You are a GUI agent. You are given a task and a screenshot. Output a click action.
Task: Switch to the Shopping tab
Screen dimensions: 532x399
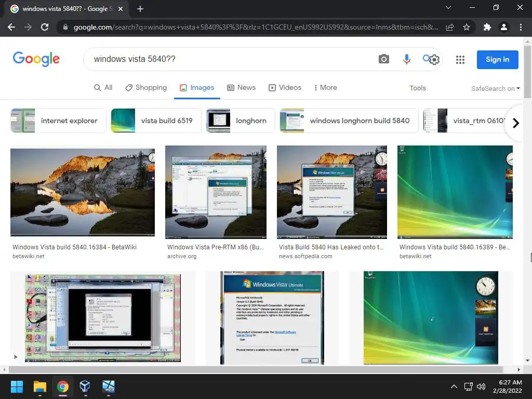[x=146, y=87]
